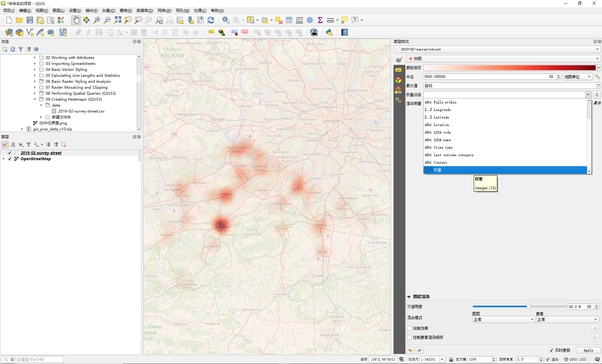Toggle visibility of 2019-02-surrey-street layer
Screen dimensions: 602x364
10,153
